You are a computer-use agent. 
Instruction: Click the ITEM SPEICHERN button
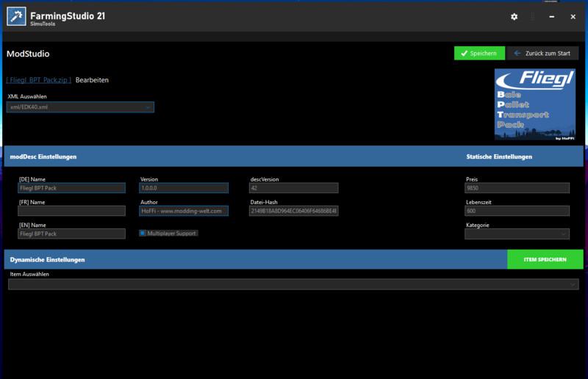point(545,259)
